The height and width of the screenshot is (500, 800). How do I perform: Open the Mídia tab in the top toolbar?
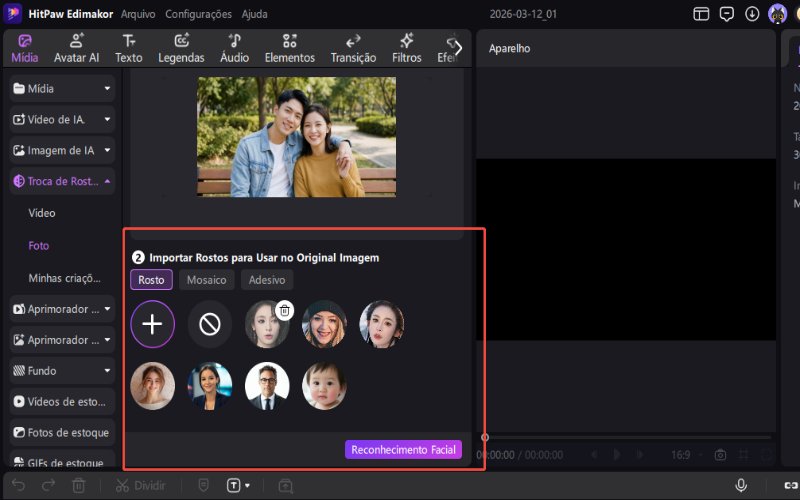[x=24, y=48]
